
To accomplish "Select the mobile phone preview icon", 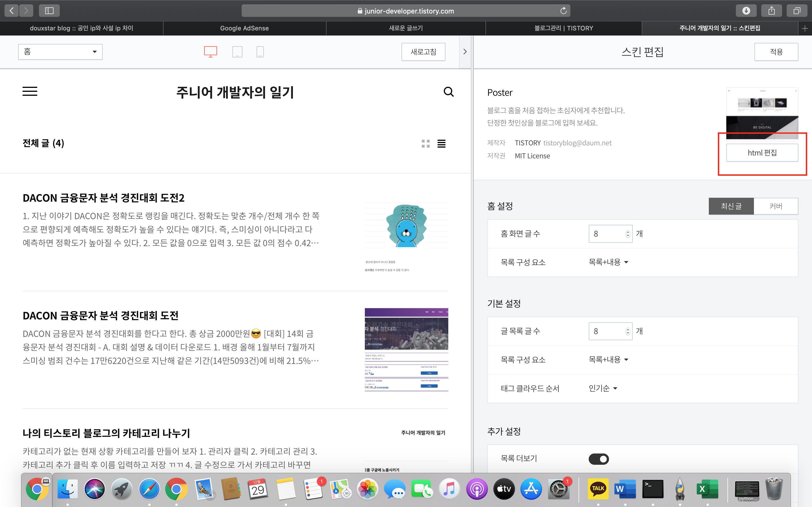I will [x=260, y=52].
